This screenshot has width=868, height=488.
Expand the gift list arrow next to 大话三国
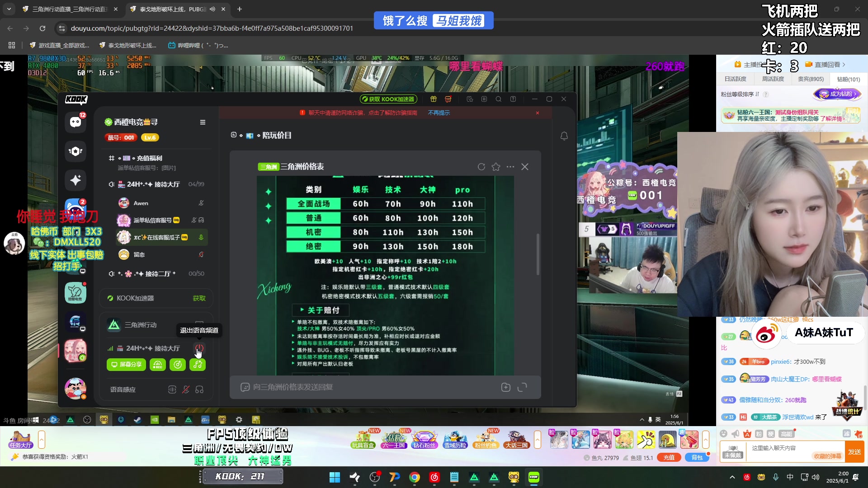click(538, 440)
